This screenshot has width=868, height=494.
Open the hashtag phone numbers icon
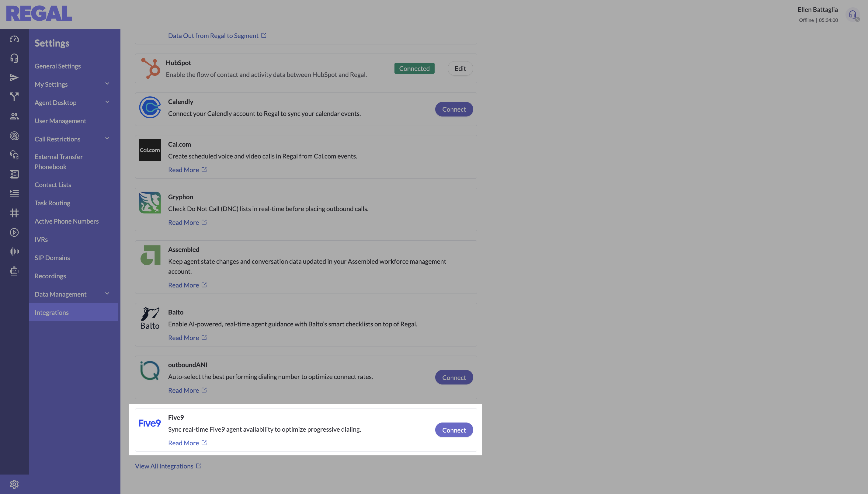click(14, 213)
